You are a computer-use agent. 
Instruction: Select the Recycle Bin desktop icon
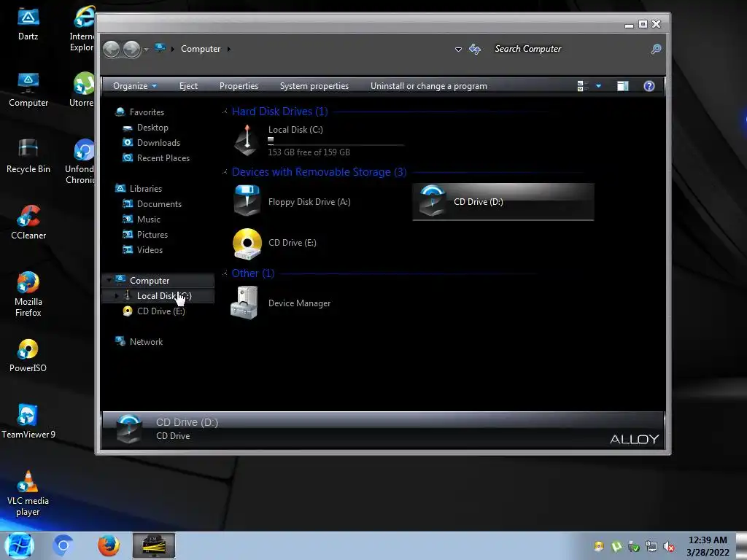28,156
